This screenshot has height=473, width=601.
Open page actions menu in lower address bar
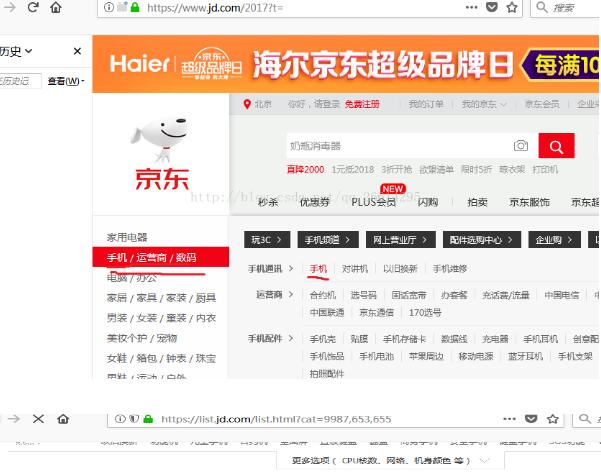pyautogui.click(x=509, y=419)
